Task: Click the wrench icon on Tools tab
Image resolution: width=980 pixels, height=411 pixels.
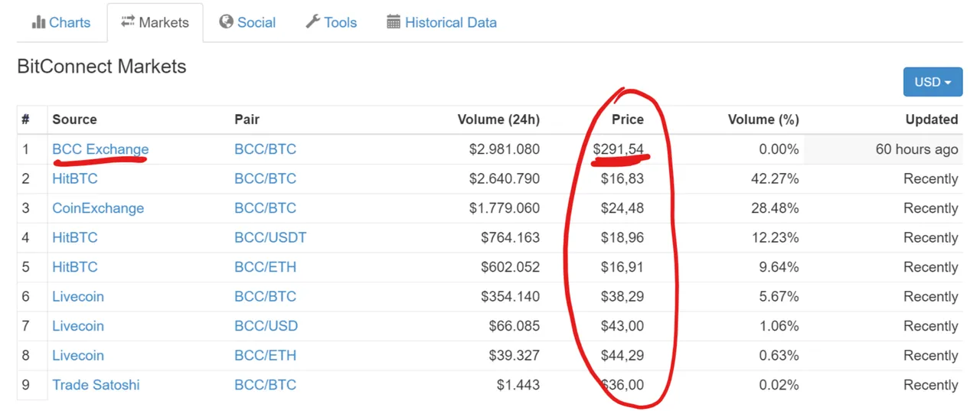Action: click(x=312, y=22)
